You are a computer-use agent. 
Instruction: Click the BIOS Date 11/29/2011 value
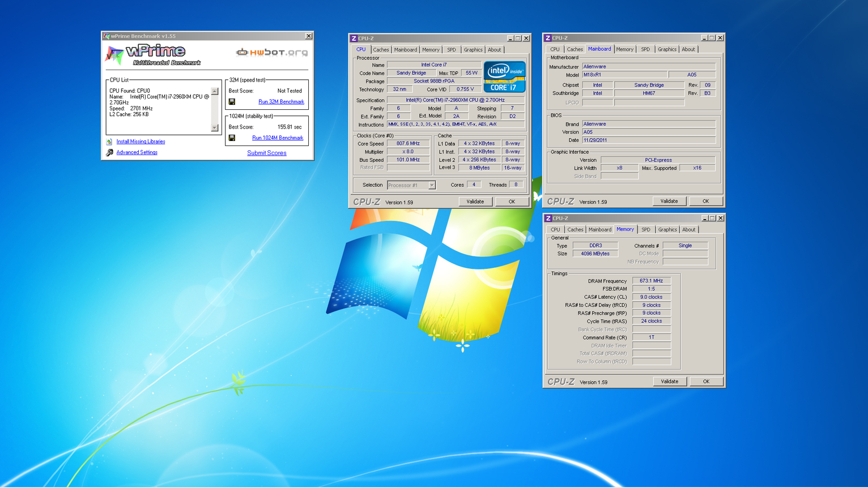649,140
